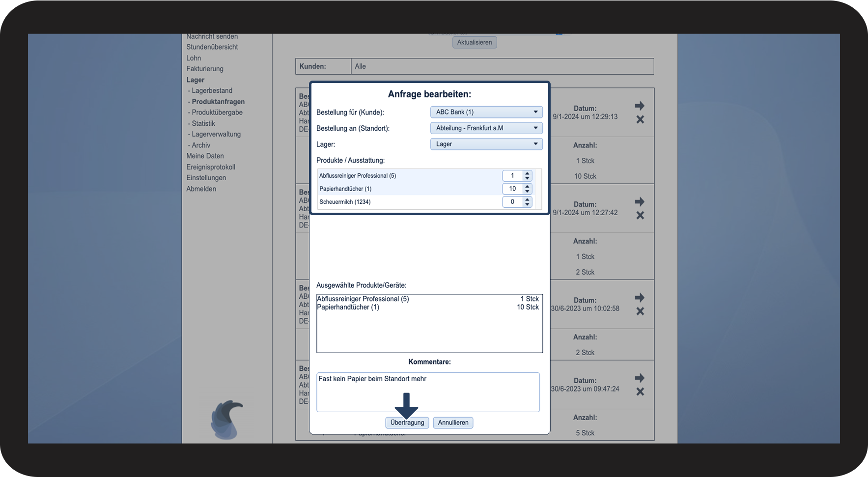Image resolution: width=868 pixels, height=477 pixels.
Task: Go to Meine Daten
Action: [x=205, y=156]
